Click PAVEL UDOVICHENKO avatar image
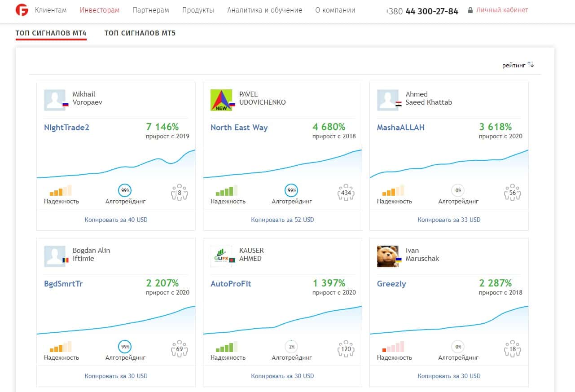Image resolution: width=575 pixels, height=392 pixels. [x=221, y=100]
